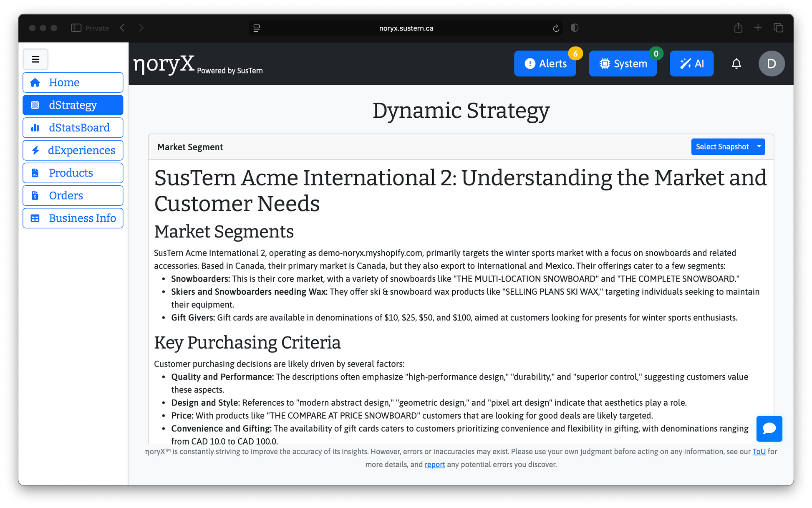
Task: Click the Market Segments subheading
Action: (224, 232)
